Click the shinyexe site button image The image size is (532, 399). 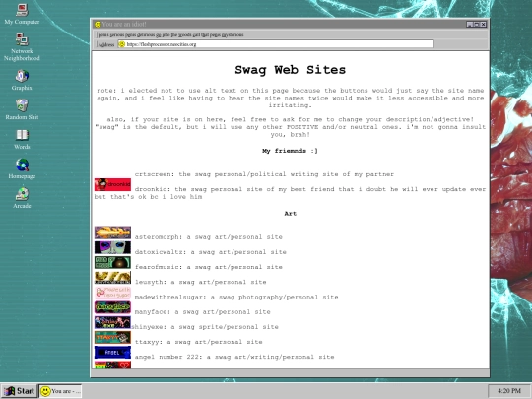112,322
